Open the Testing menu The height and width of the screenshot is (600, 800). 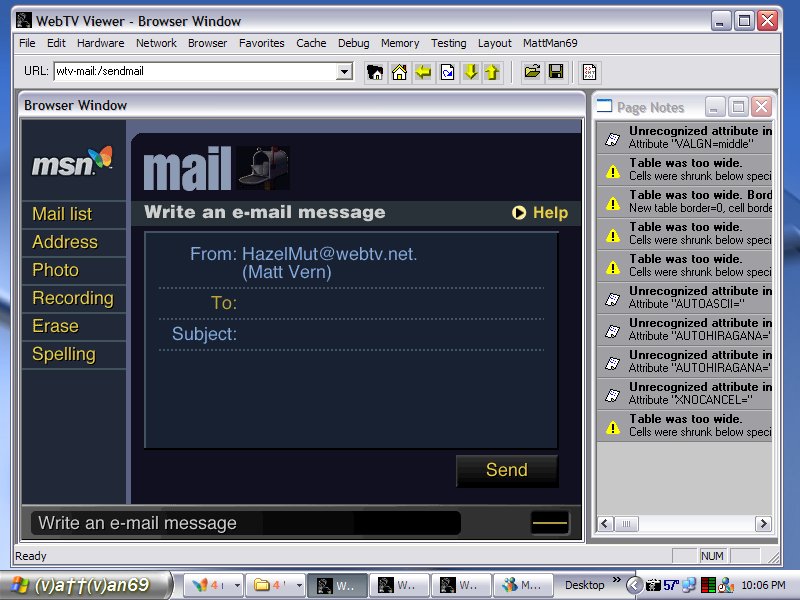pos(448,43)
